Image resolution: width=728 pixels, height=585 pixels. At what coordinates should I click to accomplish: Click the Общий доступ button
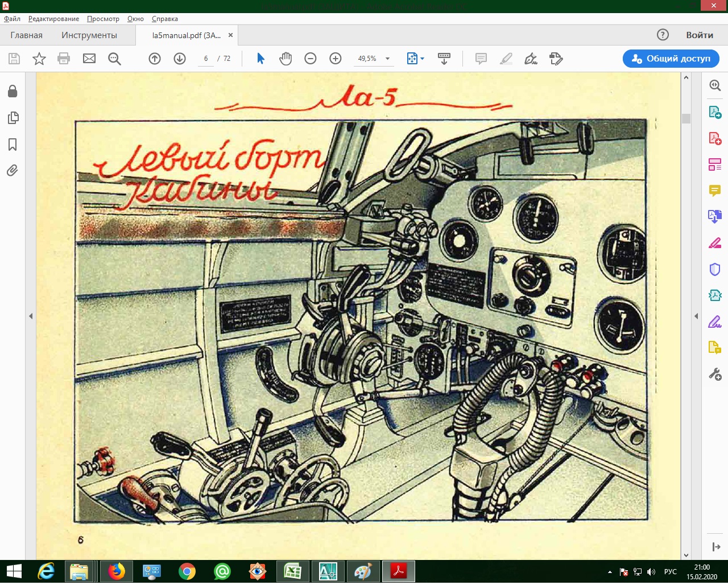(671, 59)
